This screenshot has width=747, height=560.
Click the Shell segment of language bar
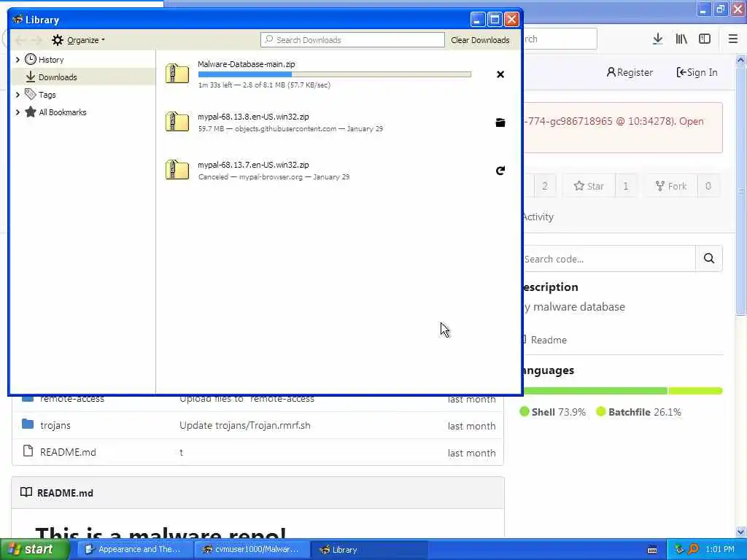[x=595, y=391]
